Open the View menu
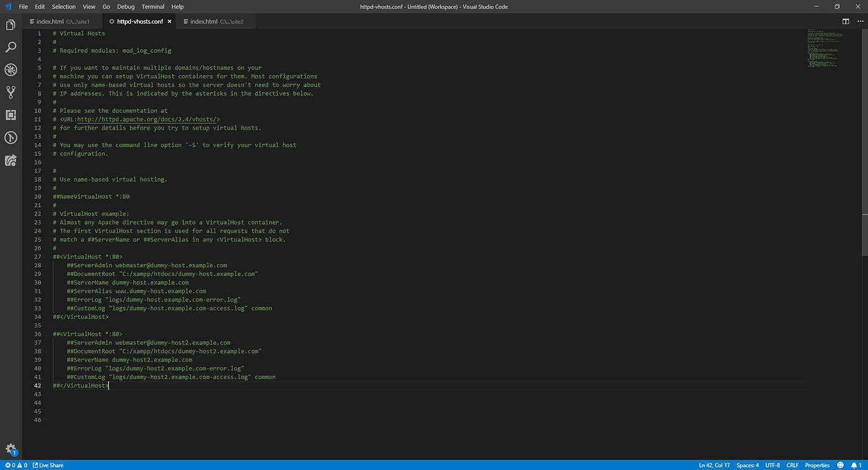 tap(89, 6)
